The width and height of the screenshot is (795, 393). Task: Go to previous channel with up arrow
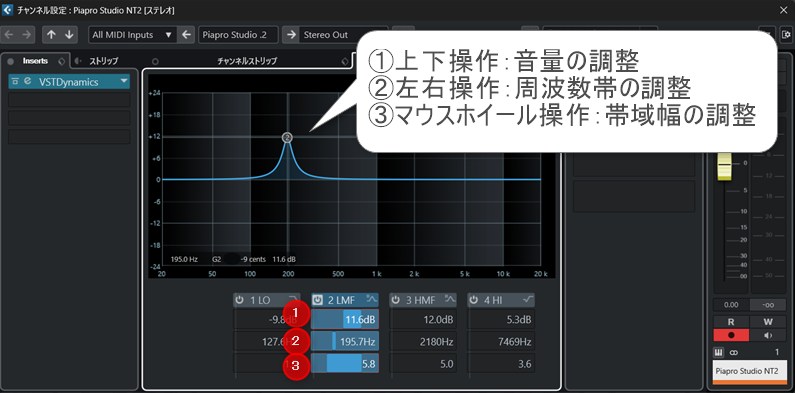coord(51,34)
